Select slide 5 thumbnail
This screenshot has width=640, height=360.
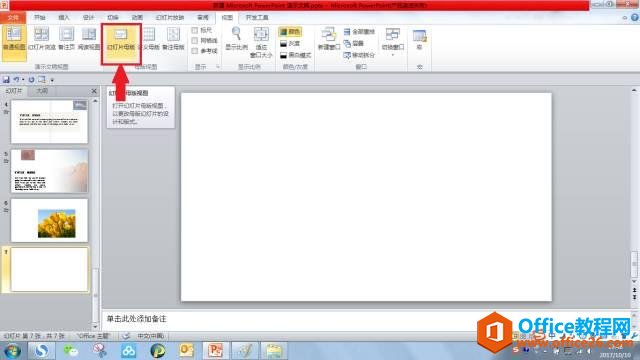pos(49,171)
